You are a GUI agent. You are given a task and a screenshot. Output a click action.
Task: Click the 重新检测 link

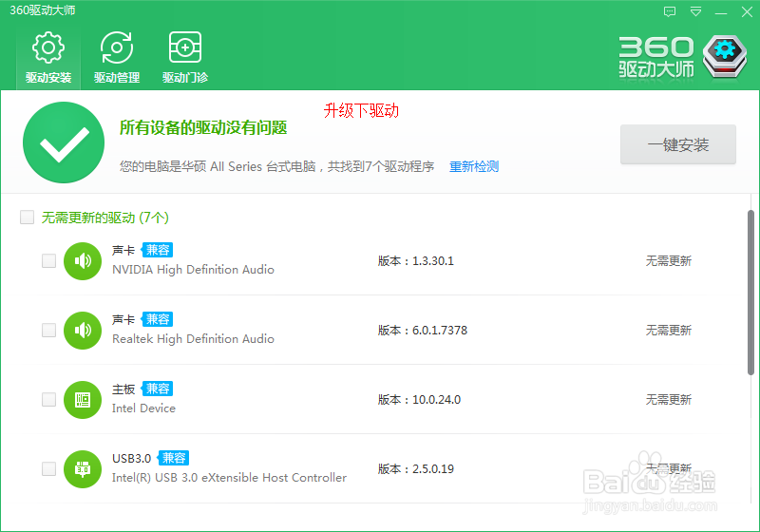[x=473, y=166]
